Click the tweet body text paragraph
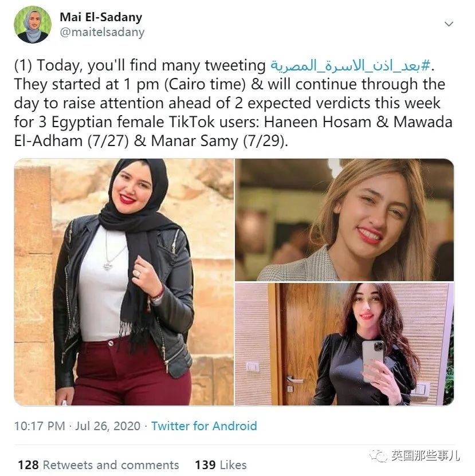The height and width of the screenshot is (476, 475). (x=233, y=103)
